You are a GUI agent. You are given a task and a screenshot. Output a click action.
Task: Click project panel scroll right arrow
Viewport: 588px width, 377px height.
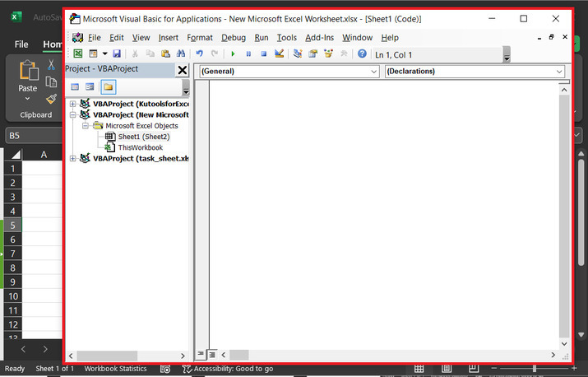(183, 356)
